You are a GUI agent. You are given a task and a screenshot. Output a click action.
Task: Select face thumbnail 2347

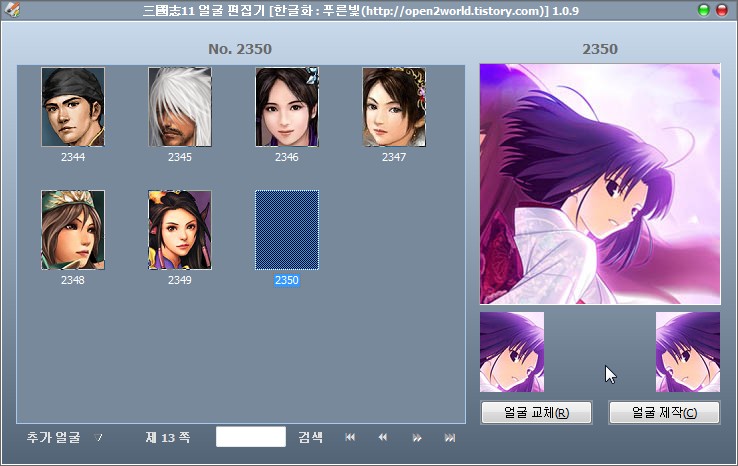[x=394, y=107]
